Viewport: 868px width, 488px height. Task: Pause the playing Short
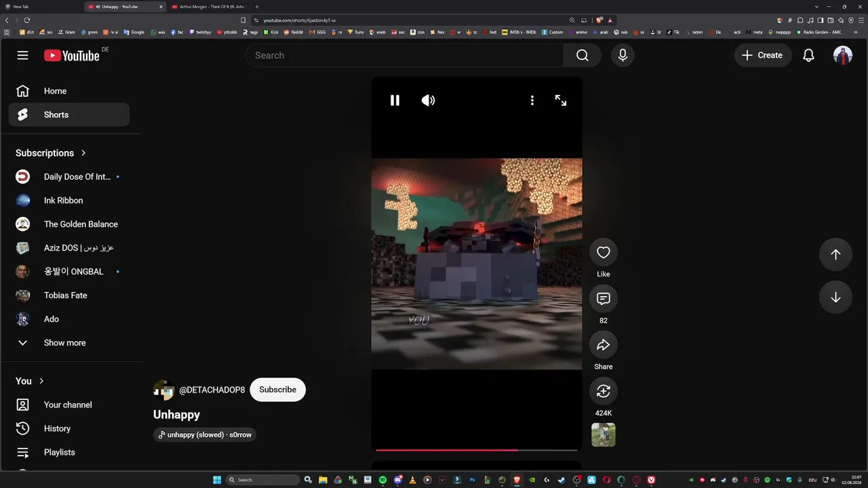395,100
